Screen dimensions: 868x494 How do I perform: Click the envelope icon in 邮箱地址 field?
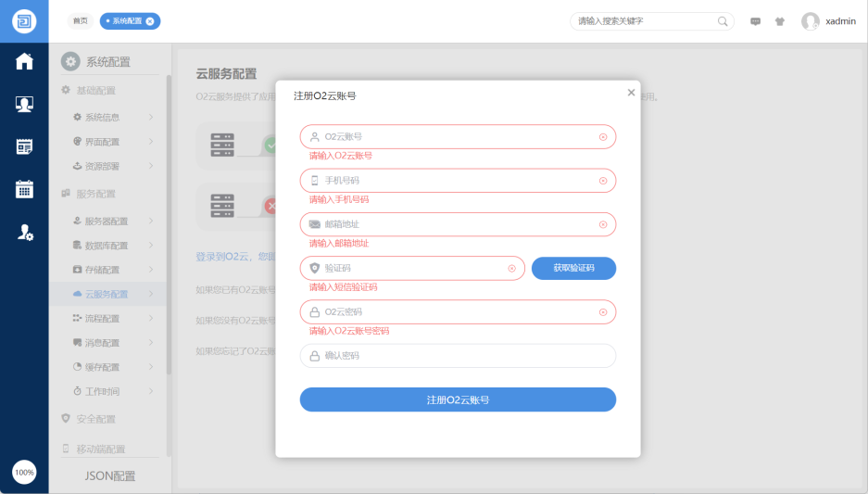click(x=314, y=224)
